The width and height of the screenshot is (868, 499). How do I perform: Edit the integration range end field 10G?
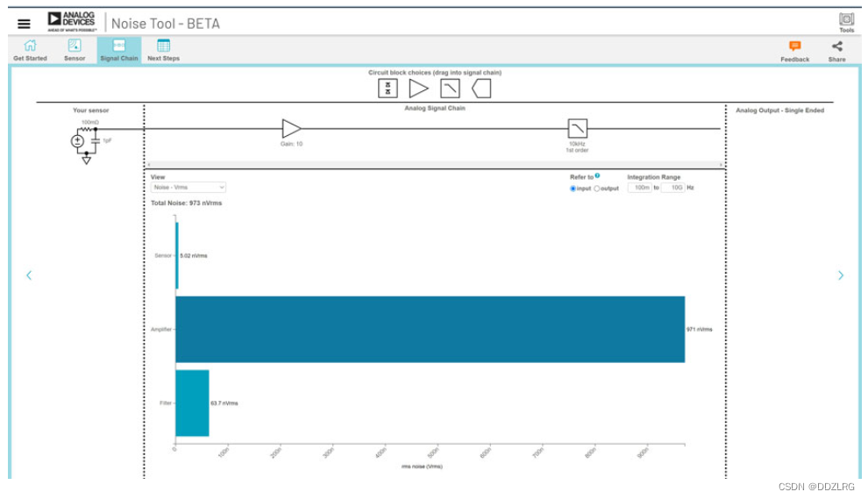tap(673, 188)
